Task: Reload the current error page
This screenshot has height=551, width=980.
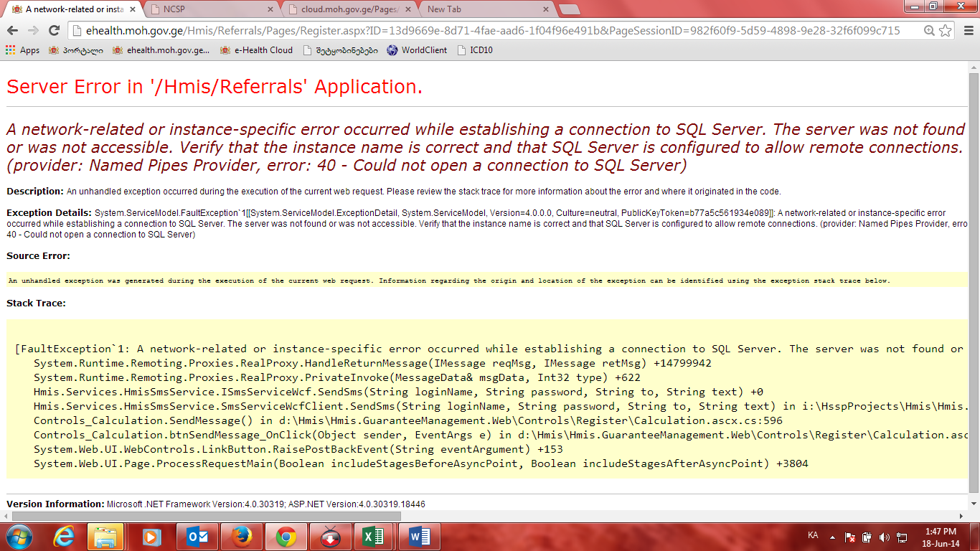Action: pos(54,30)
